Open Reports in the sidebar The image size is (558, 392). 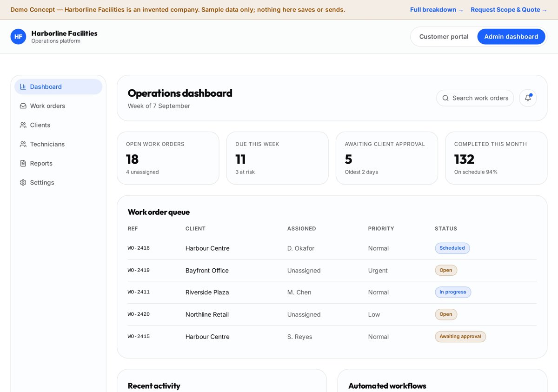click(59, 163)
